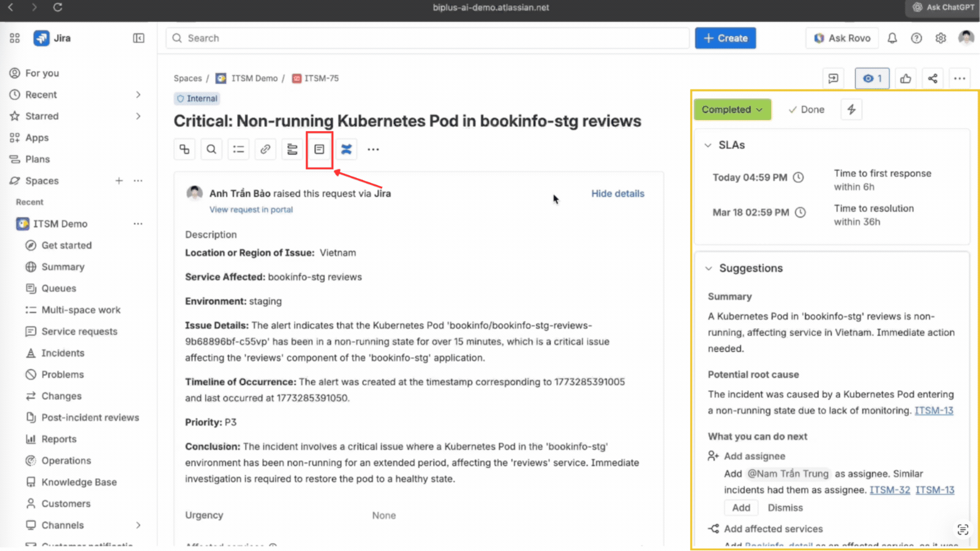Screen dimensions: 980x551
Task: Like the request with the thumbs-up
Action: coord(905,78)
